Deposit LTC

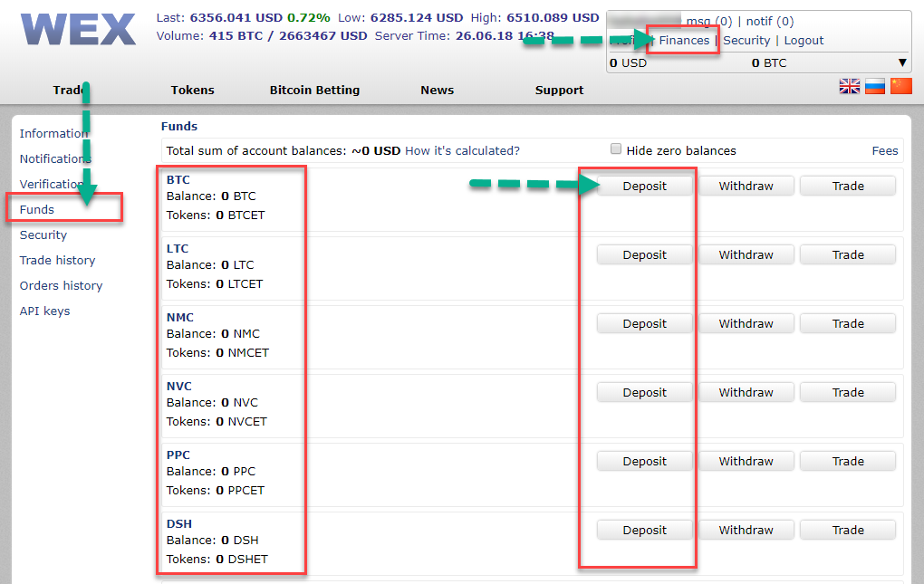645,255
